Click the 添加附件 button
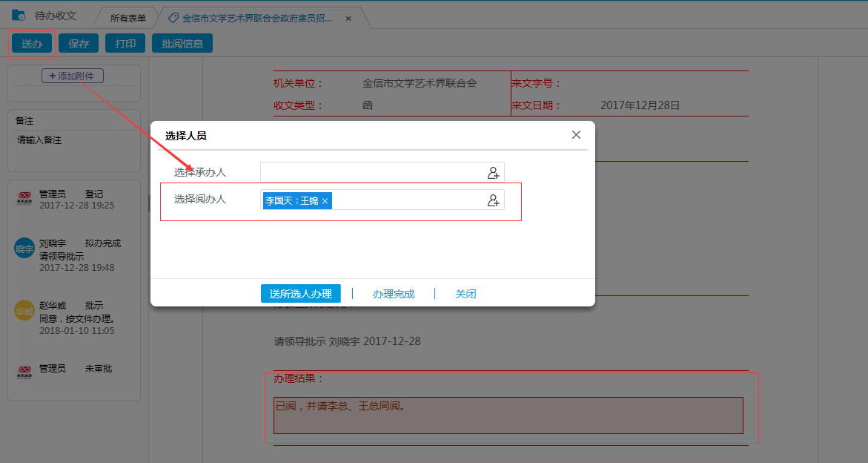The image size is (868, 463). click(72, 75)
